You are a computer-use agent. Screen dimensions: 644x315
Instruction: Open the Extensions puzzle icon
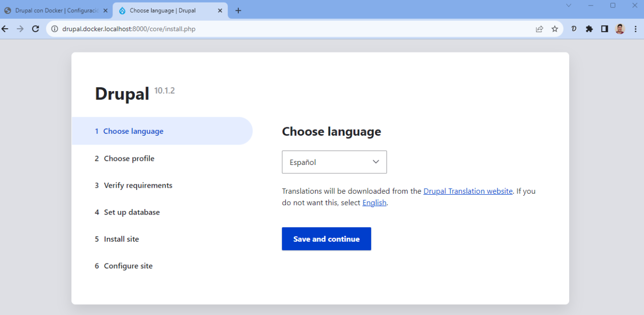[x=589, y=29]
